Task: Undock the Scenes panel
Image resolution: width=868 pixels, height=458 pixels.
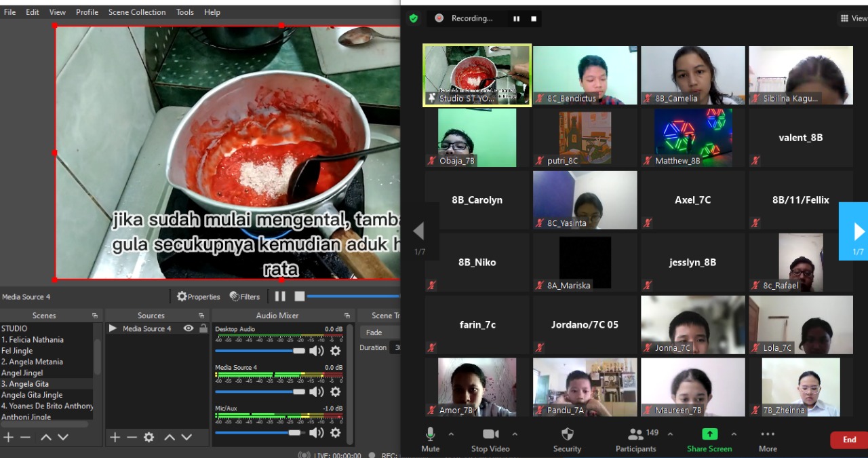Action: (95, 316)
